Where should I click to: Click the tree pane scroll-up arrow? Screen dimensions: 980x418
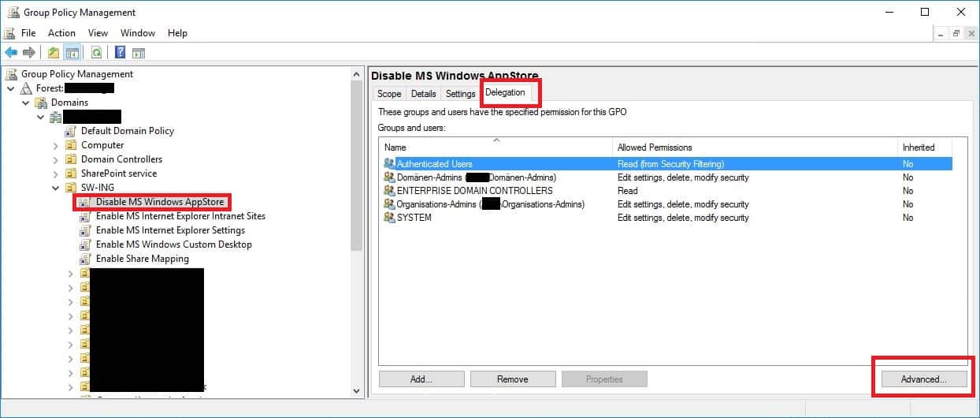point(357,73)
